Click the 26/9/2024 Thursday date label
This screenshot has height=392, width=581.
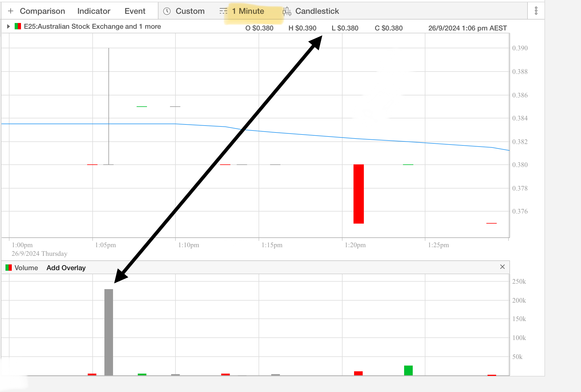[39, 254]
